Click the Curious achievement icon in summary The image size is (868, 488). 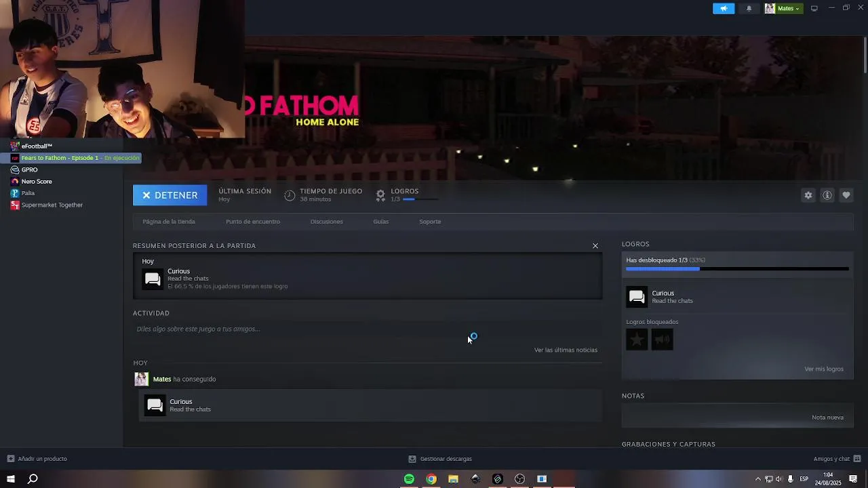click(153, 279)
